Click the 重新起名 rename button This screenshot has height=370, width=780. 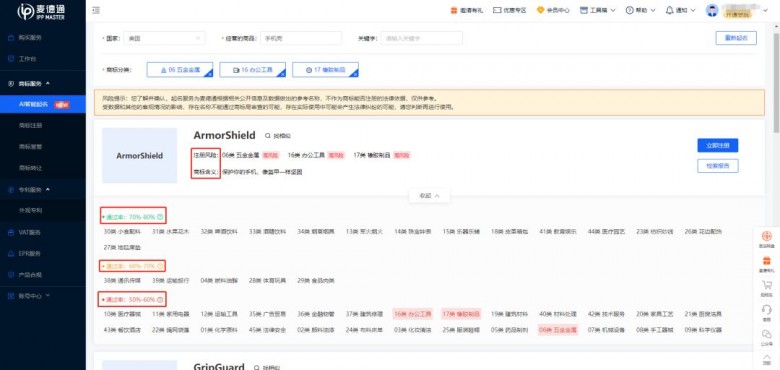click(736, 38)
